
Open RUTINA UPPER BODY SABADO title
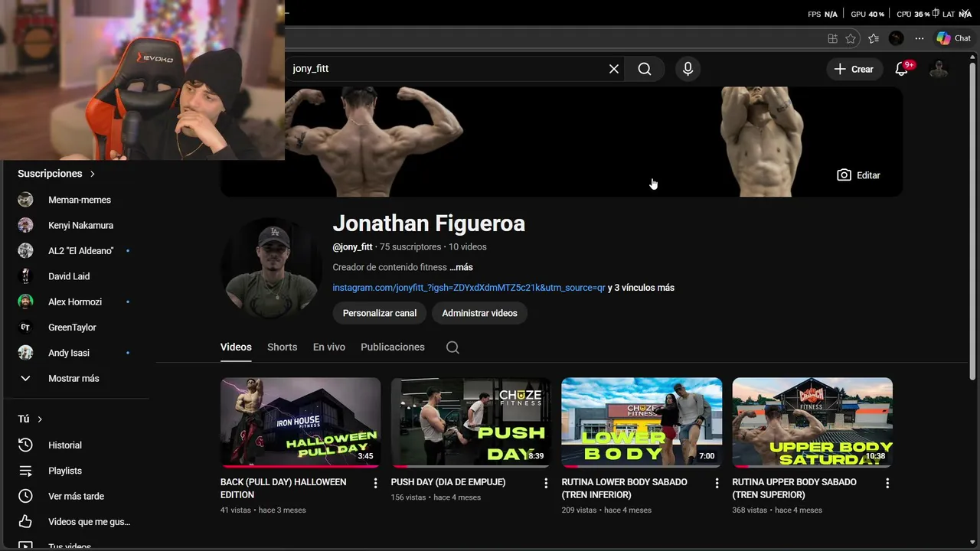[794, 488]
